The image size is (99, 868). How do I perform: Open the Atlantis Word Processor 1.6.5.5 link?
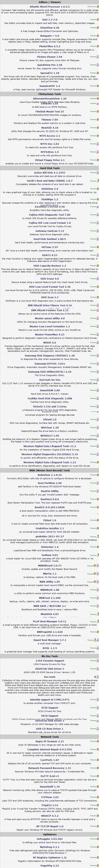pos(49,7)
